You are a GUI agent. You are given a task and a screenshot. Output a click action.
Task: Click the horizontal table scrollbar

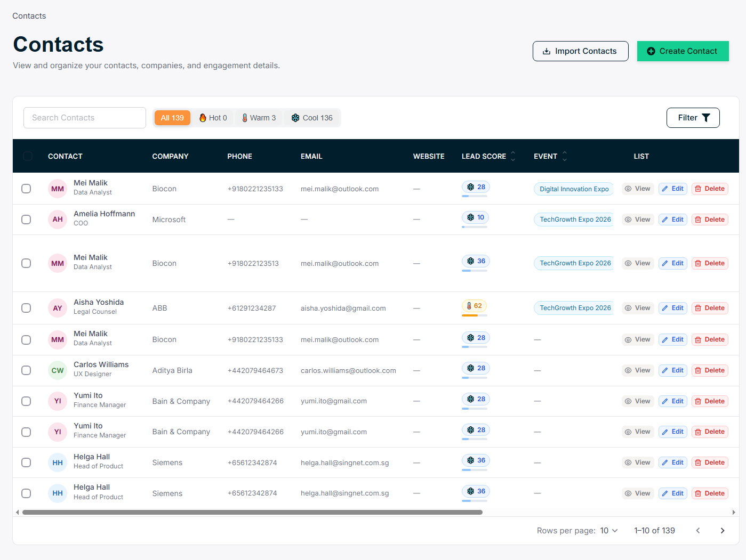pos(252,513)
